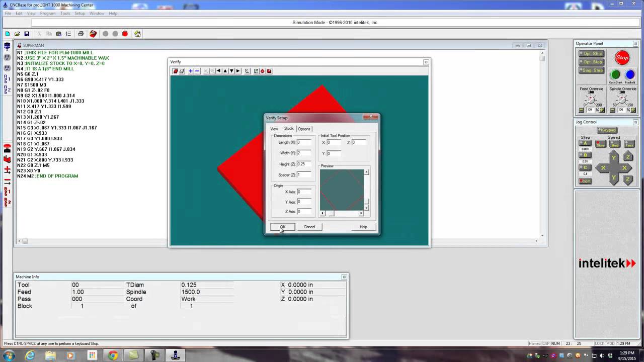Print the program with the printer icon
644x362 pixels.
click(80, 34)
